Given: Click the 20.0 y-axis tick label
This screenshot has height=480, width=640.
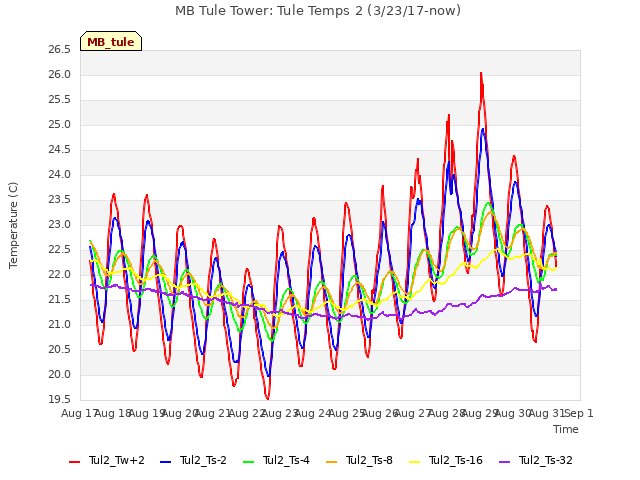Looking at the screenshot, I should click(x=60, y=375).
